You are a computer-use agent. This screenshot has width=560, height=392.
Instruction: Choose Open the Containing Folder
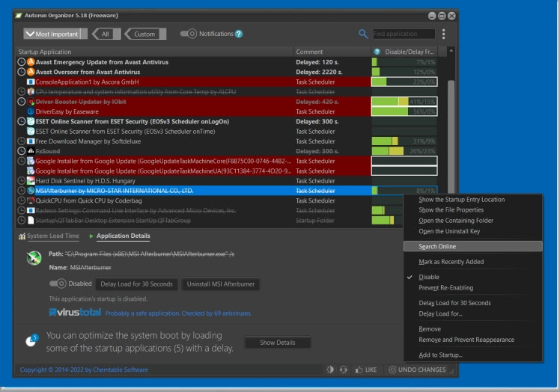[456, 221]
